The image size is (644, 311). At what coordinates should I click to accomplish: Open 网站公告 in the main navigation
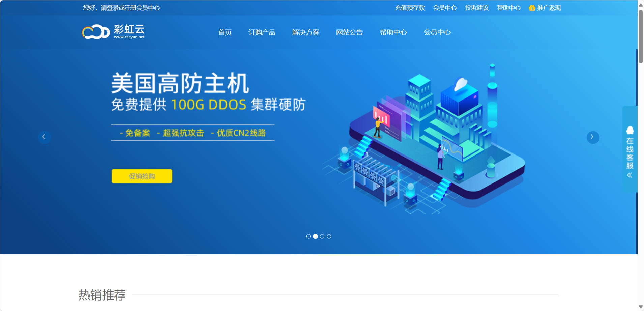(349, 32)
